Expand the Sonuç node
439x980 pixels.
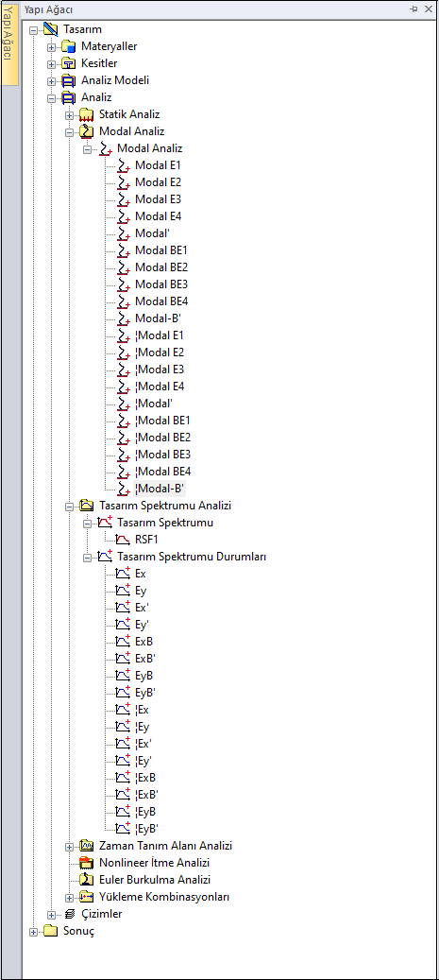pyautogui.click(x=34, y=931)
